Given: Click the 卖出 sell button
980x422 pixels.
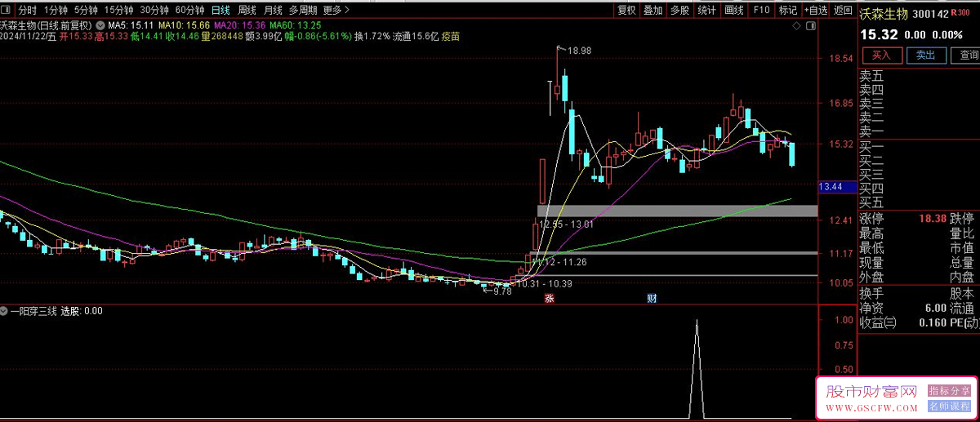Looking at the screenshot, I should coord(925,55).
